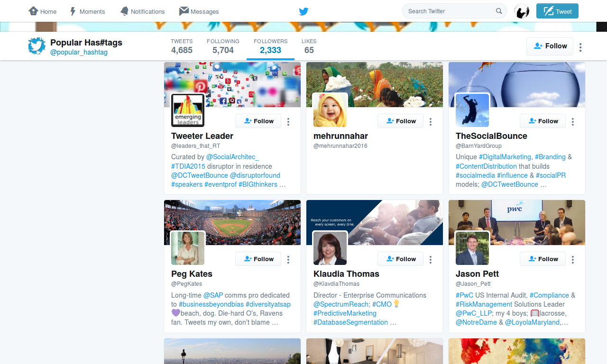The image size is (607, 364).
Task: Click the Moments lightning bolt icon
Action: click(73, 11)
